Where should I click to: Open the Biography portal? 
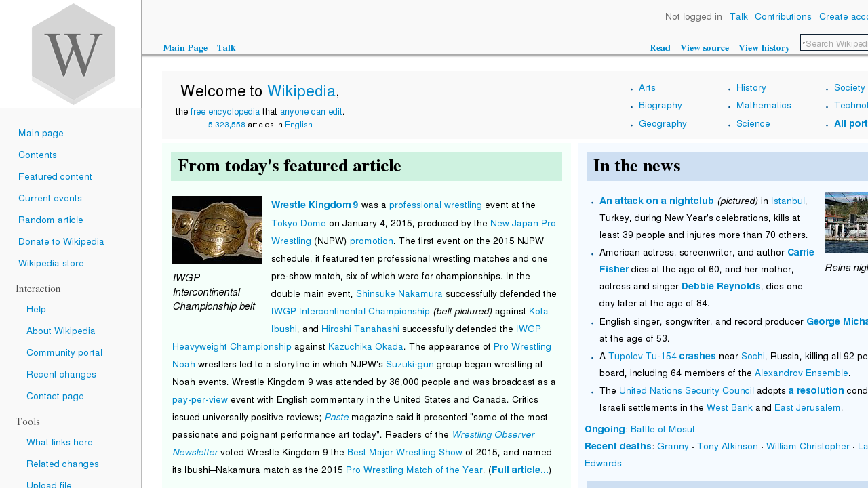660,106
